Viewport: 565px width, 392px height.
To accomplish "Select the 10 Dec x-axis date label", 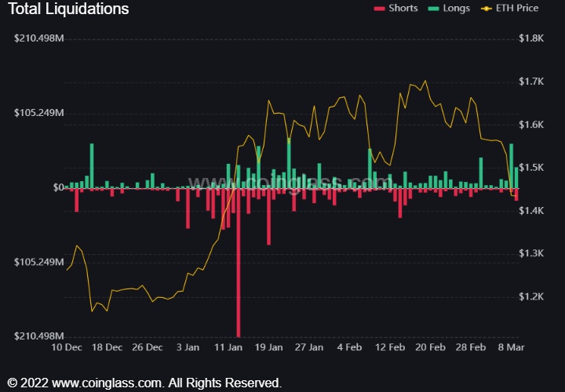I will pyautogui.click(x=67, y=347).
